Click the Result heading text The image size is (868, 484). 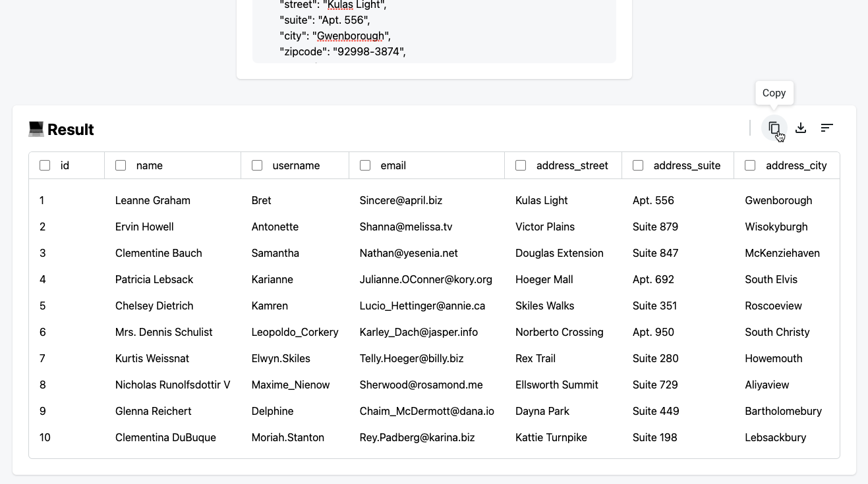pyautogui.click(x=71, y=129)
